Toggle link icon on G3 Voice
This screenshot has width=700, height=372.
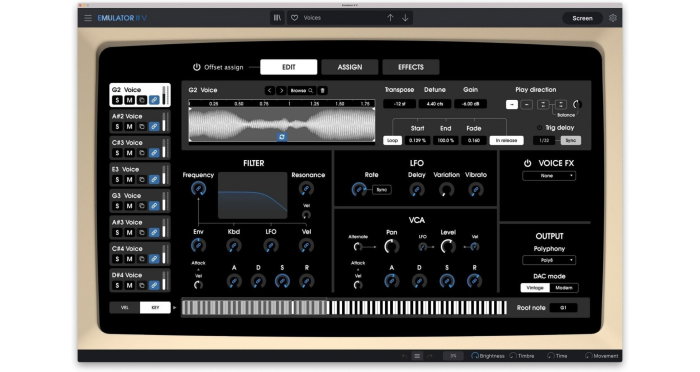pyautogui.click(x=154, y=206)
